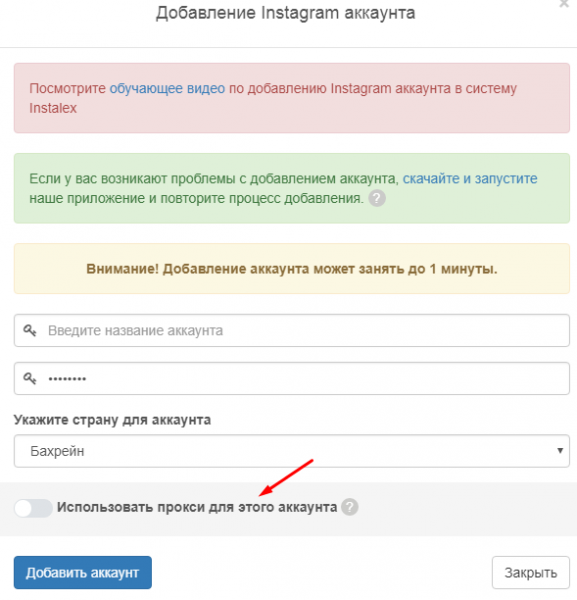The width and height of the screenshot is (577, 600).
Task: Click the arrow on the country select box
Action: pyautogui.click(x=560, y=451)
